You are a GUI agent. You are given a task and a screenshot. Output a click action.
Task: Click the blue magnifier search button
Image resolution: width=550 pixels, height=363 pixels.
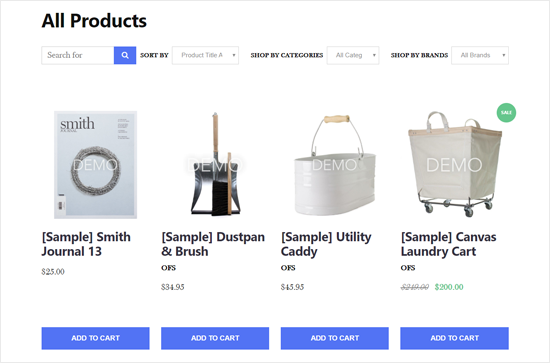point(125,55)
